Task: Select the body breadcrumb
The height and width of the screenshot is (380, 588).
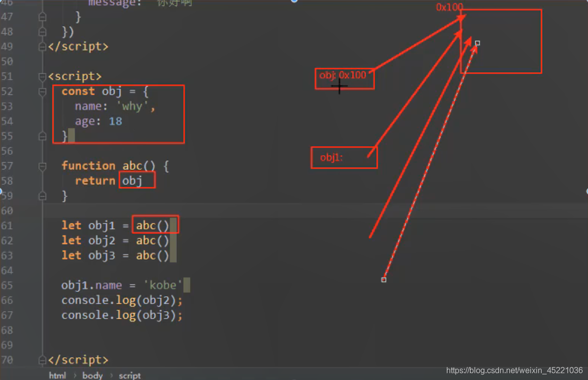Action: pyautogui.click(x=92, y=375)
